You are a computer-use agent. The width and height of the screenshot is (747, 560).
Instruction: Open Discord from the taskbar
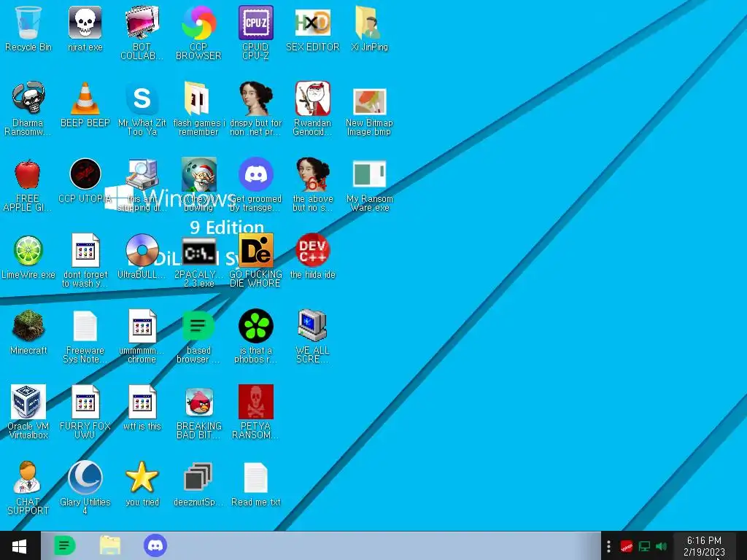(155, 545)
